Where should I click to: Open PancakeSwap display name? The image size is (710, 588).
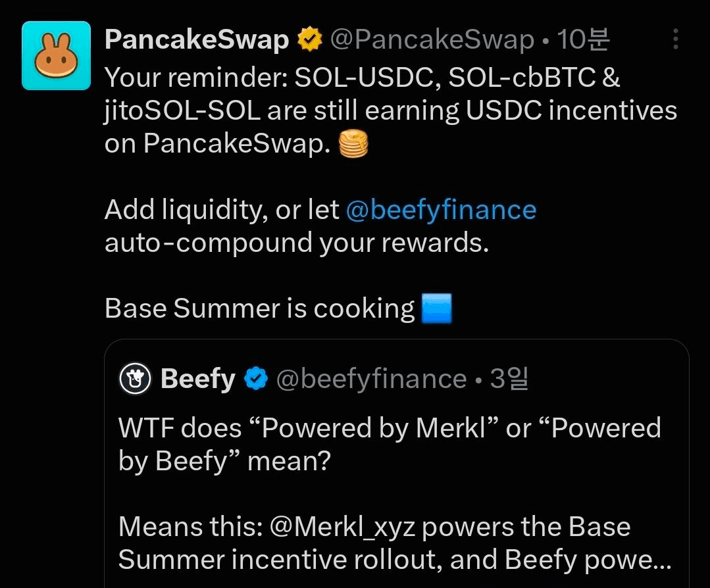(x=197, y=39)
